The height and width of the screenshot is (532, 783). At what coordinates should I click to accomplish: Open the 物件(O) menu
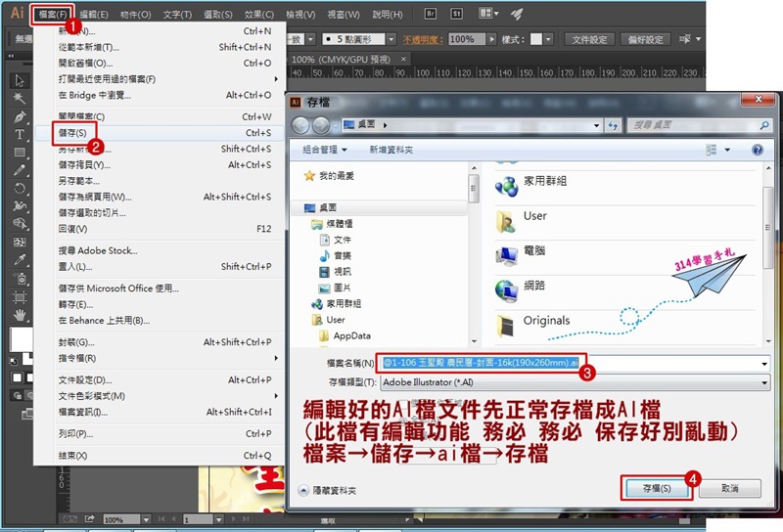[x=135, y=14]
